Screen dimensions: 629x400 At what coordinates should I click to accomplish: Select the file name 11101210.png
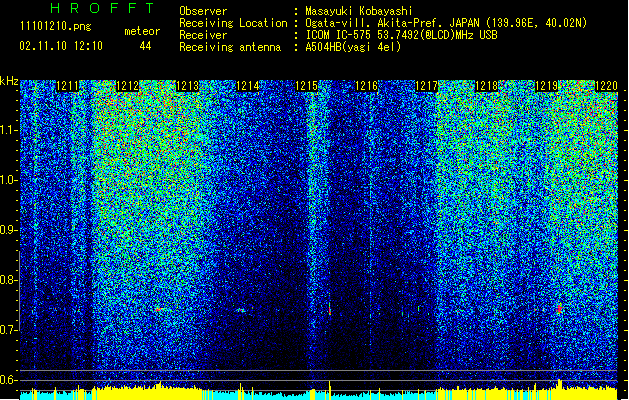point(55,26)
